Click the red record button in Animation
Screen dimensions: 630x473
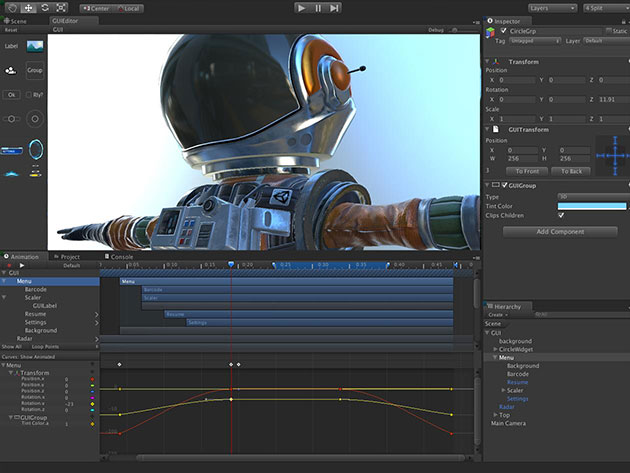click(x=9, y=266)
